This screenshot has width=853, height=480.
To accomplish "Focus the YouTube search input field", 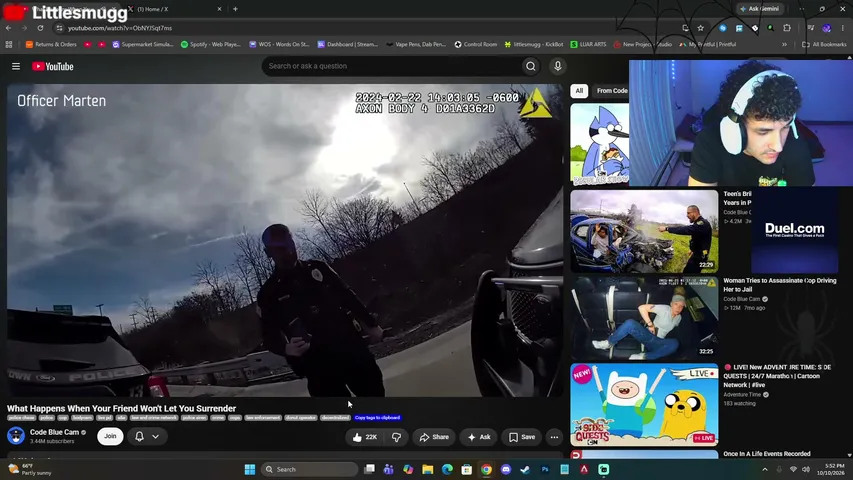I will (392, 66).
